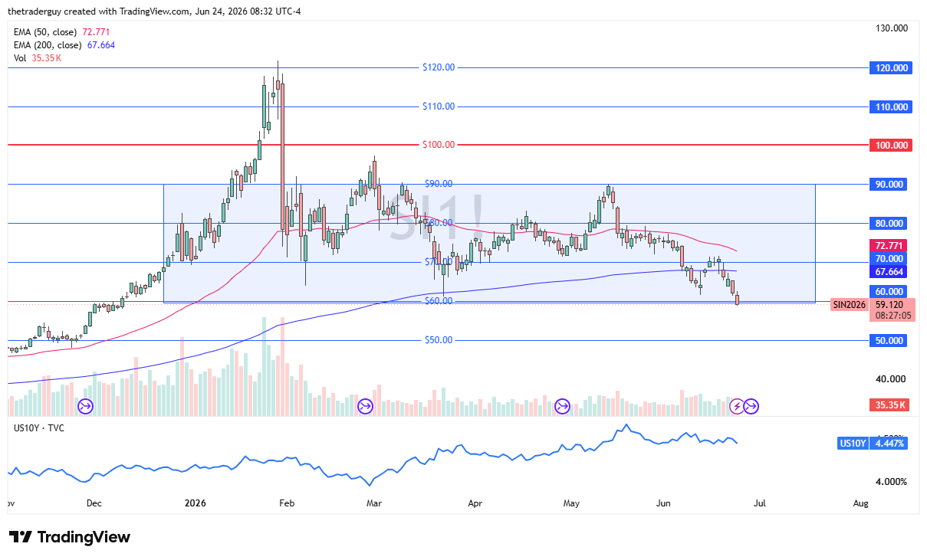This screenshot has height=560, width=927.
Task: Click the Jun date on time axis
Action: coord(664,503)
